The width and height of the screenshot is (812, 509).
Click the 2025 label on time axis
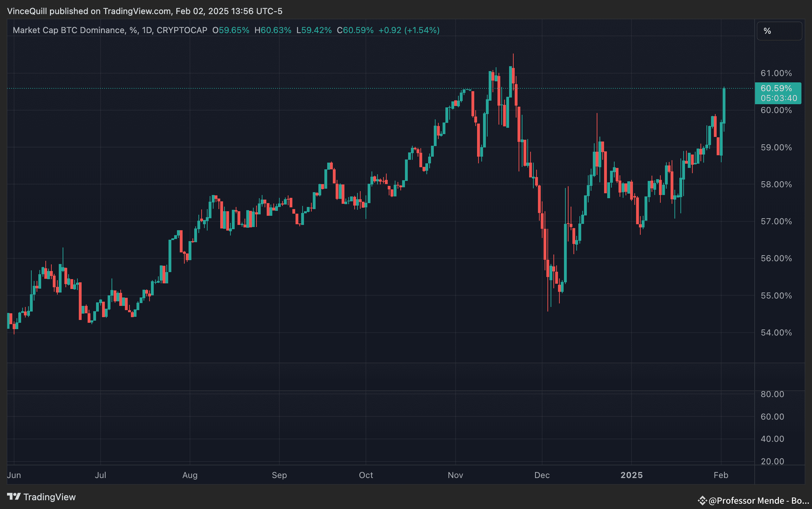(x=632, y=475)
